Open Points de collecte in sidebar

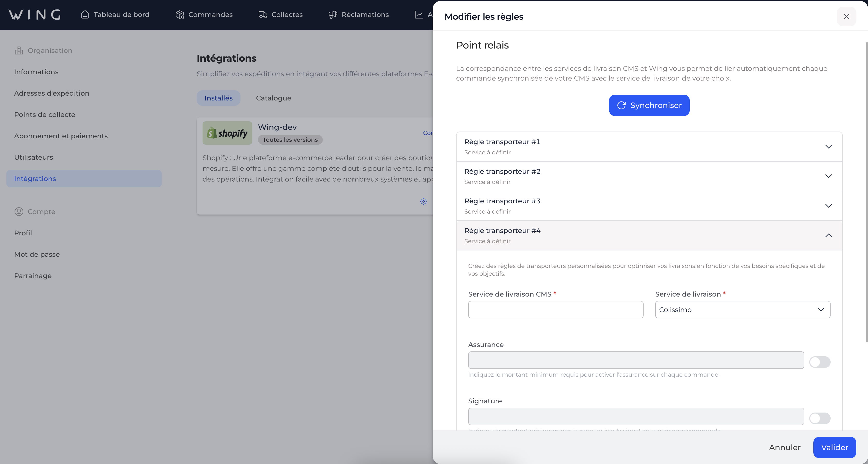(x=44, y=115)
